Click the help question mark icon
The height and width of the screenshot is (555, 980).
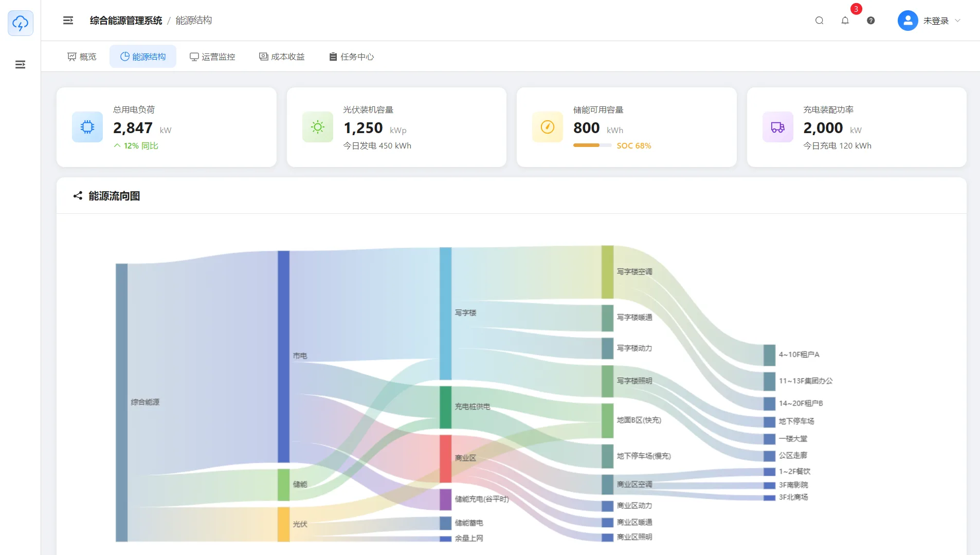click(870, 21)
